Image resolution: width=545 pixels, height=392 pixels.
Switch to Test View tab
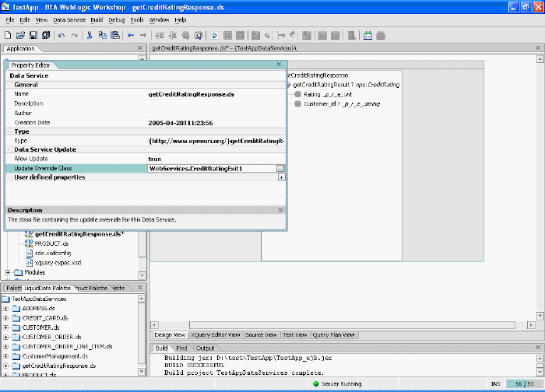295,335
